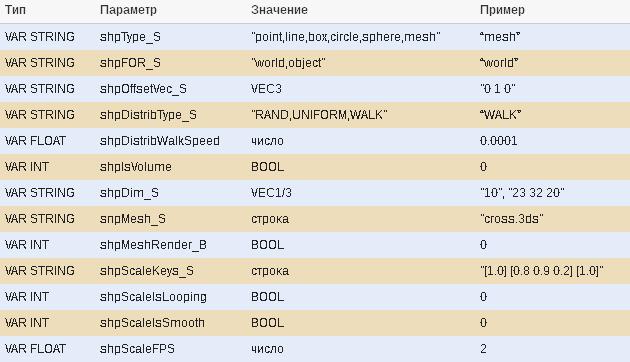Select the shpFOR_S parameter name

pos(130,63)
